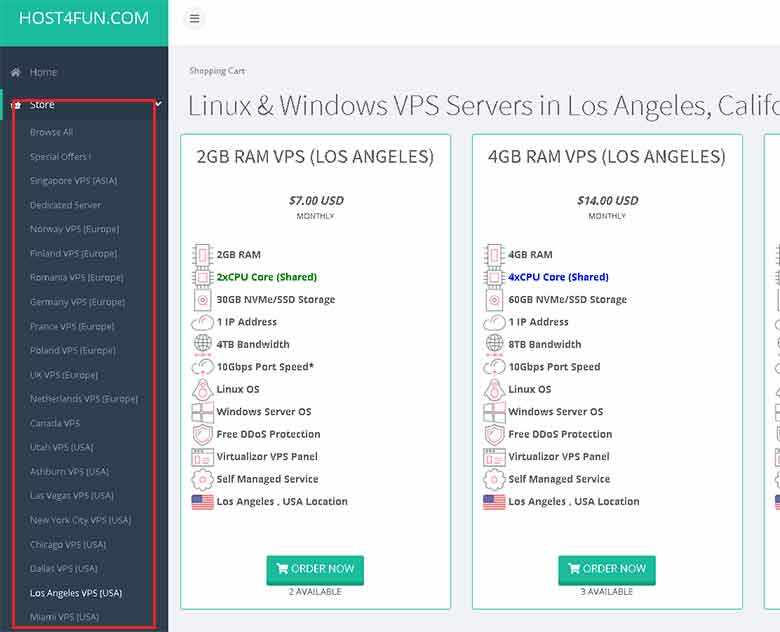Click the 2 AVAILABLE stock text

tap(315, 592)
